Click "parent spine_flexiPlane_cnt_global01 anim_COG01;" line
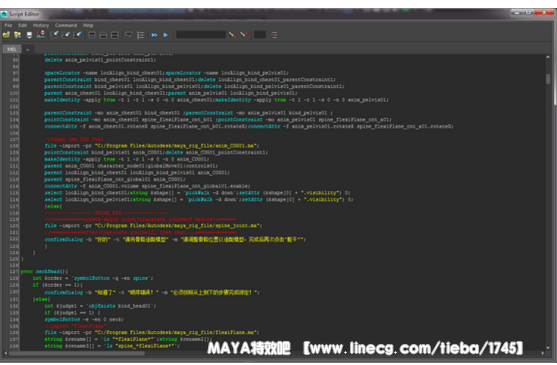557x365 pixels. (115, 179)
